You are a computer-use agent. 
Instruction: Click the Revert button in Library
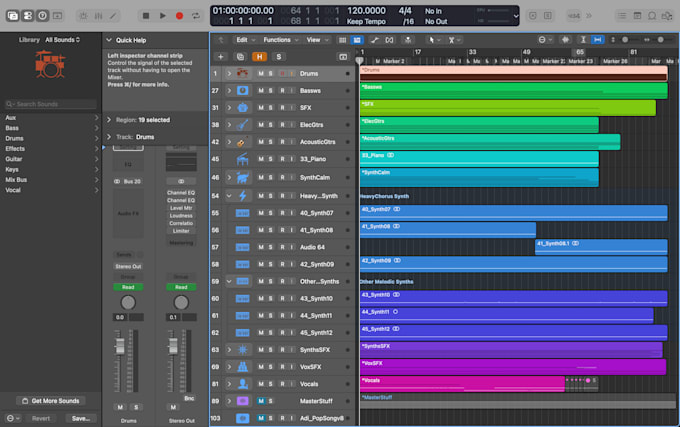[x=41, y=418]
